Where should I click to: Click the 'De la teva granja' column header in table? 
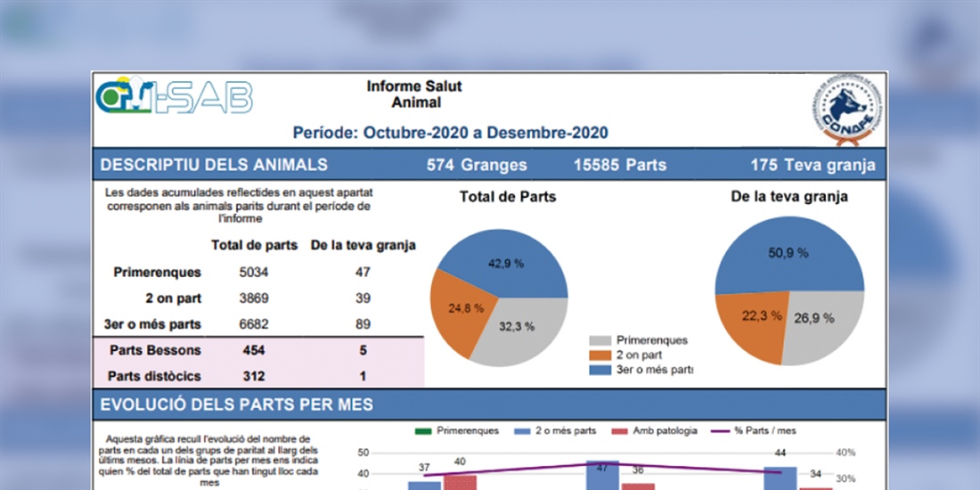point(363,246)
